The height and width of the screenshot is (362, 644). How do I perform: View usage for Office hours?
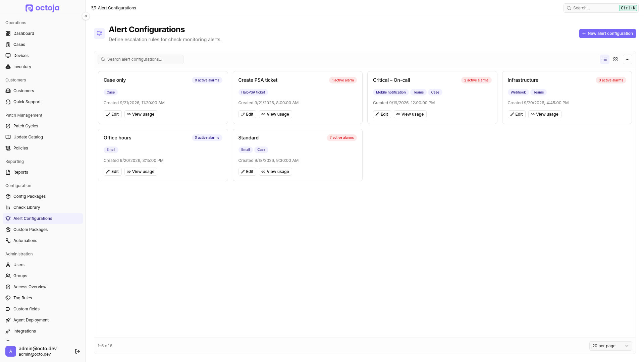(x=141, y=172)
